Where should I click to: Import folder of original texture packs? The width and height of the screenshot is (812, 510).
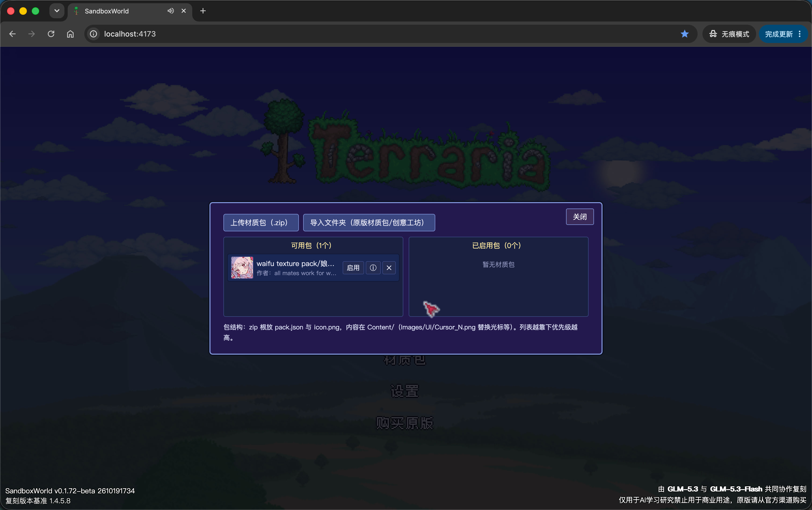point(369,222)
